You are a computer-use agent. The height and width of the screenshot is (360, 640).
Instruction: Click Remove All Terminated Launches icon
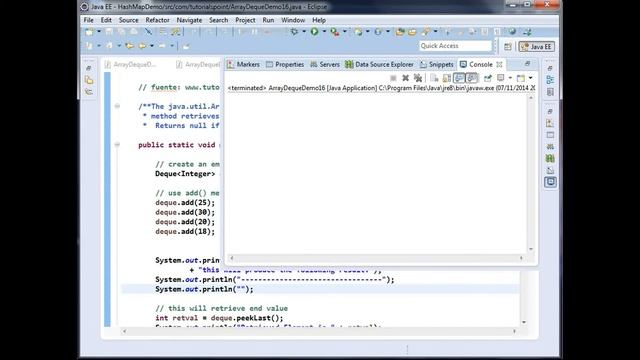tap(418, 78)
